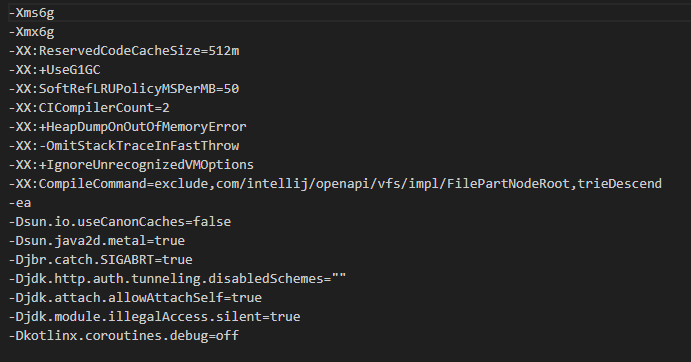
Task: Click the tunneling.disabledSchemes line
Action: pos(178,278)
